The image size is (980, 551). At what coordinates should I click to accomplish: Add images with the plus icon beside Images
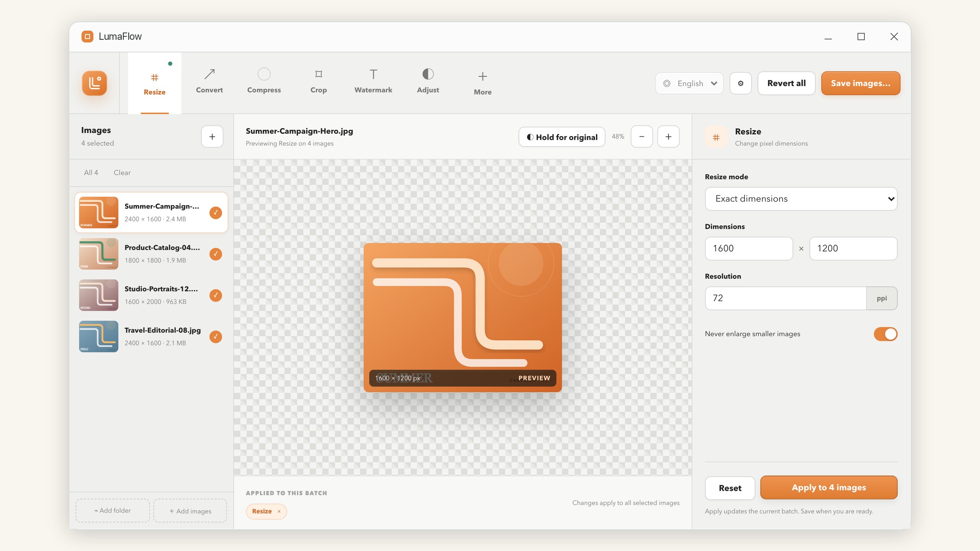click(212, 137)
